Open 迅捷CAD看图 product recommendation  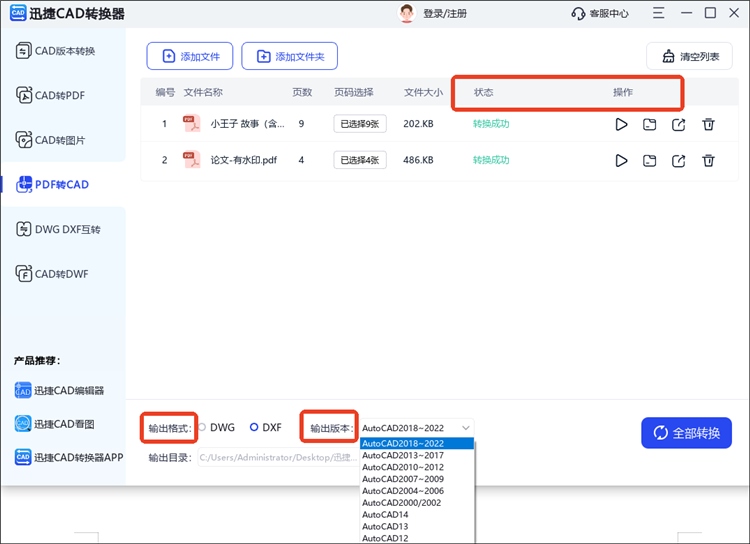(x=55, y=424)
